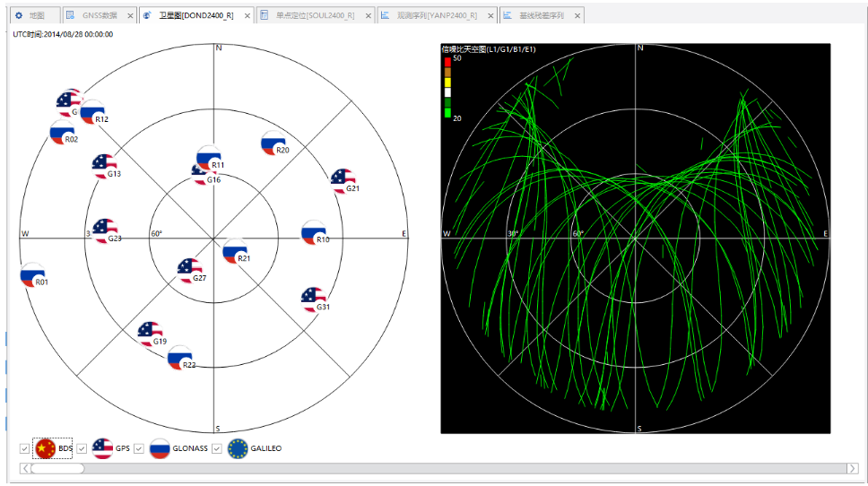Click the horizontal scrollbar thumb
The image size is (868, 486).
tap(57, 469)
